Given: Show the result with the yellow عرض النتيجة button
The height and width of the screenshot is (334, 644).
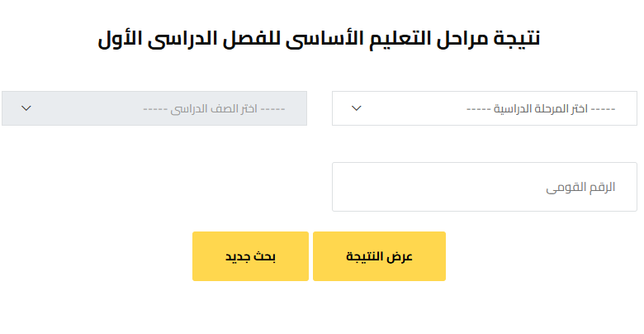Looking at the screenshot, I should pos(379,256).
